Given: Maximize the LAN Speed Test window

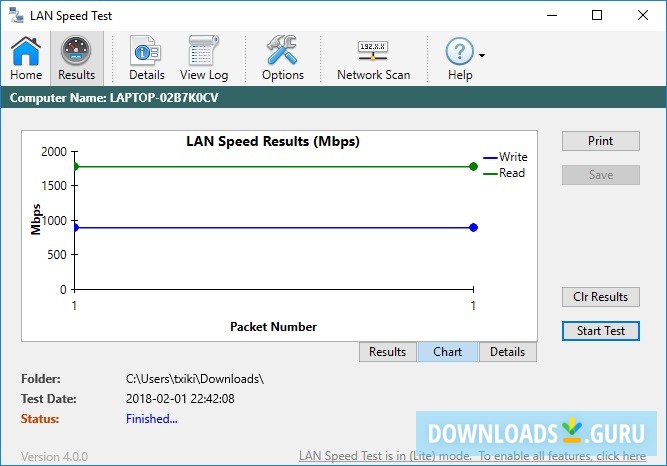Looking at the screenshot, I should point(597,15).
